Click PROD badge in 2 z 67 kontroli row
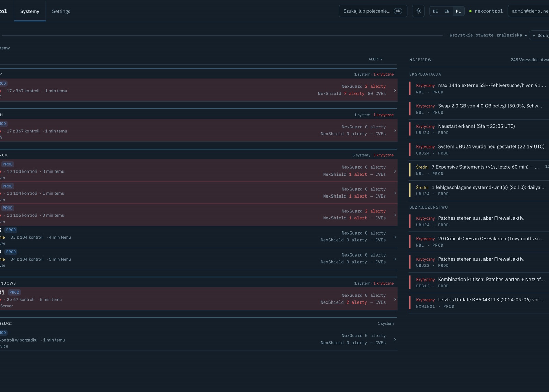This screenshot has width=549, height=392. (14, 292)
